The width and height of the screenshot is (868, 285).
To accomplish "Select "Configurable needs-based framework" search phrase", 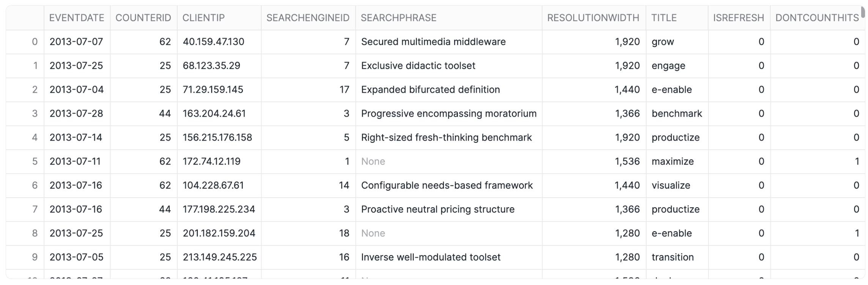I will (x=447, y=185).
